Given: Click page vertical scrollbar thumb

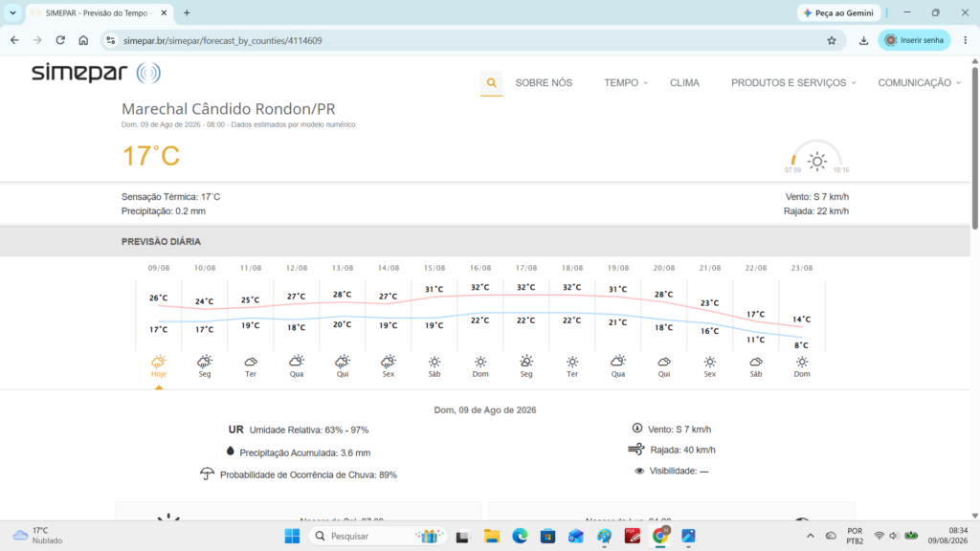Looking at the screenshot, I should [x=975, y=146].
